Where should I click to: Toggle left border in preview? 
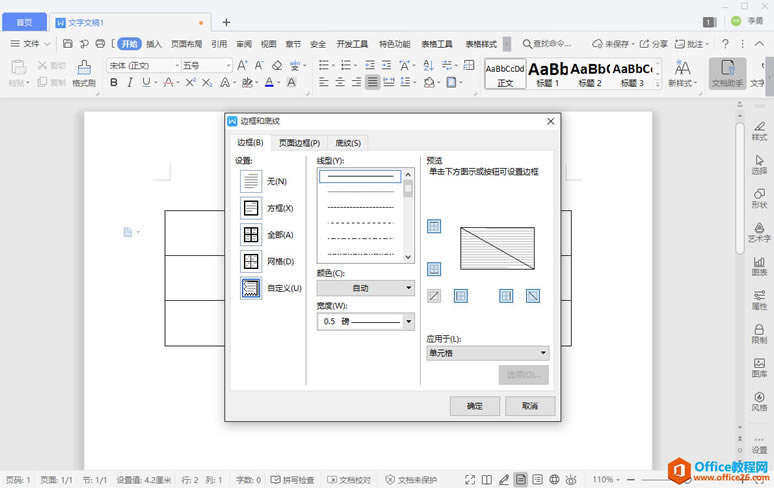[x=461, y=296]
